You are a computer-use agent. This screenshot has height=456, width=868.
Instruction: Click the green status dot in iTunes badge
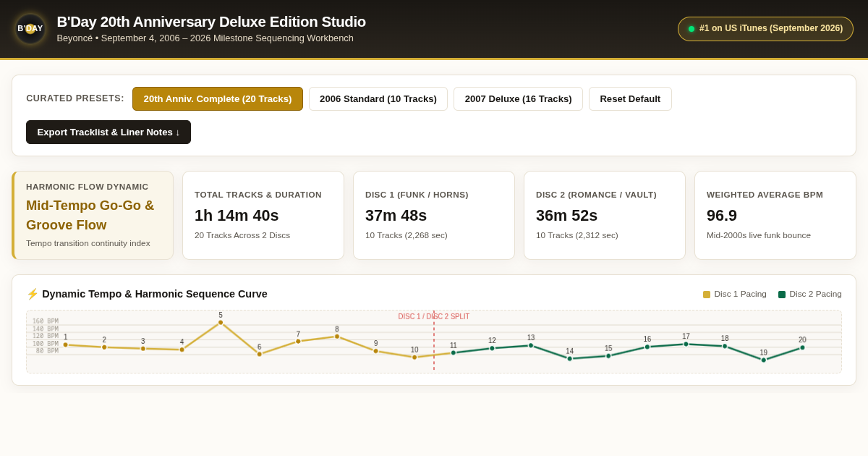pos(692,29)
